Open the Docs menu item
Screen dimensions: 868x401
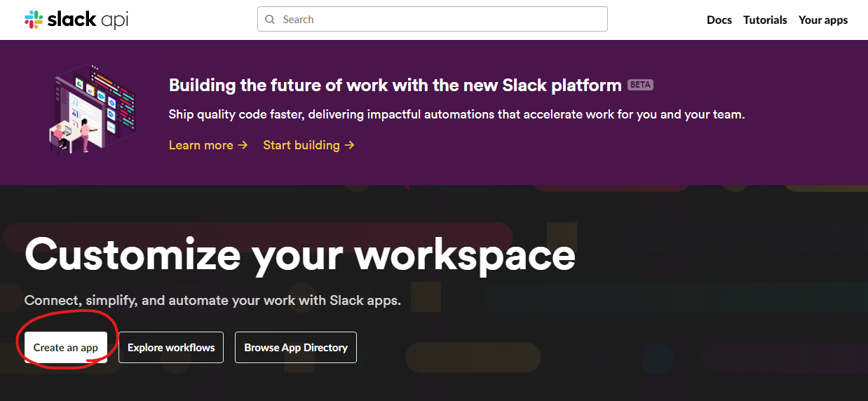pos(719,20)
